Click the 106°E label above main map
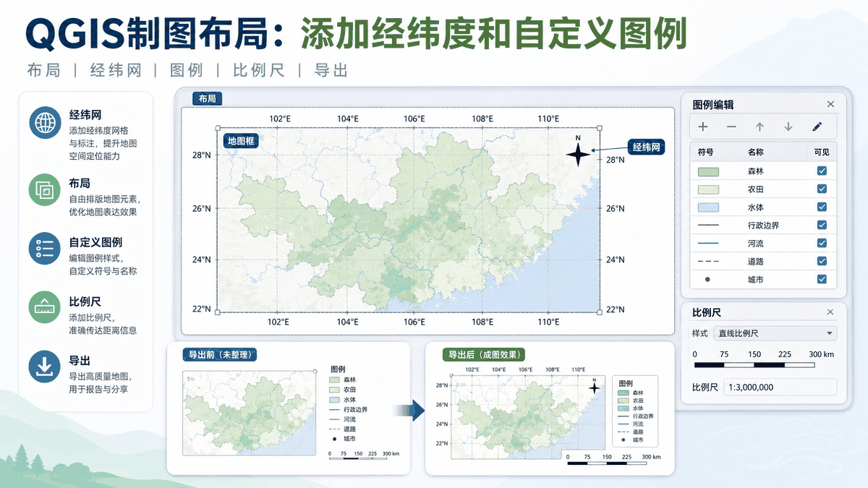This screenshot has width=868, height=488. 414,119
